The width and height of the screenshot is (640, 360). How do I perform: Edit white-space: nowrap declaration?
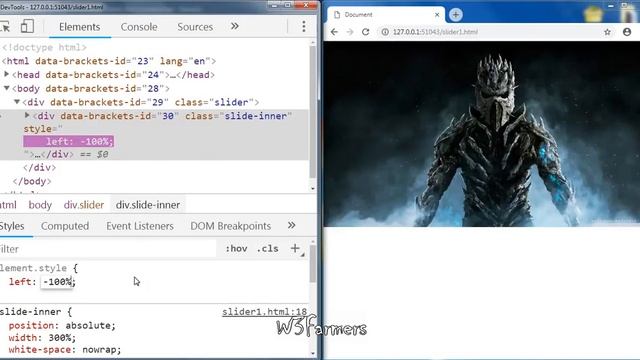[x=65, y=350]
